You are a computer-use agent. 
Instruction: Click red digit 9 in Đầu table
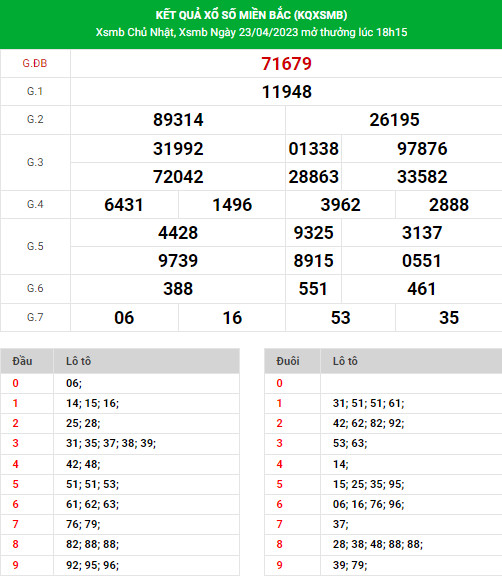click(15, 565)
